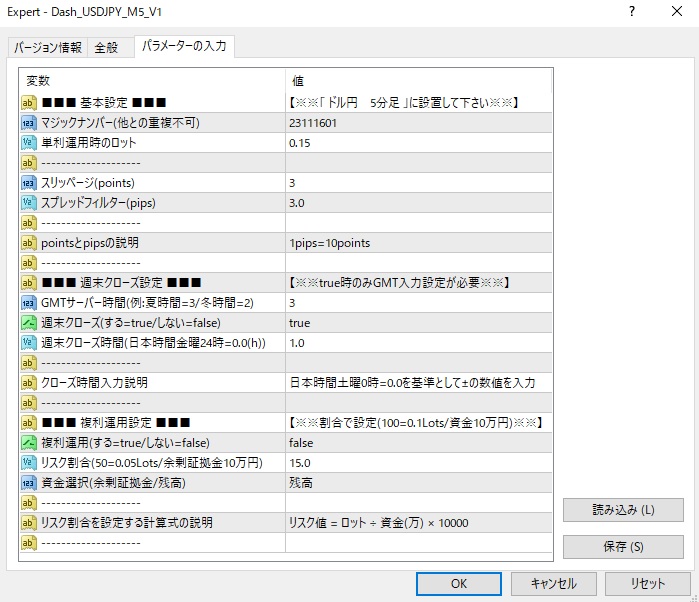Confirm settings with the OK button

459,584
